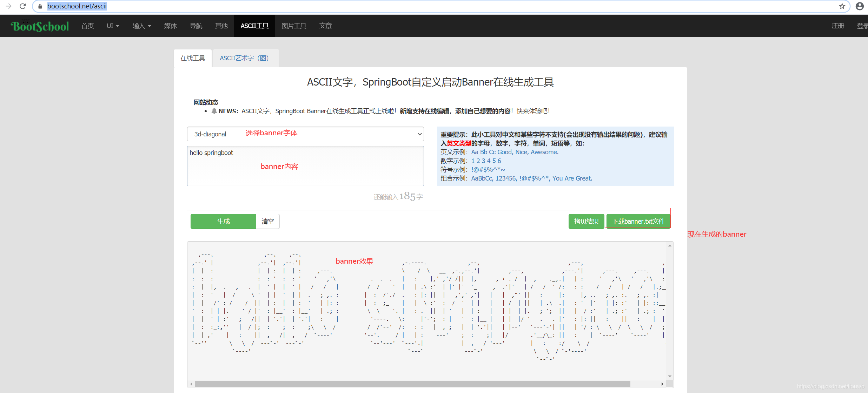The image size is (868, 393).
Task: Click 拷贝结果 copy result button
Action: coord(586,221)
